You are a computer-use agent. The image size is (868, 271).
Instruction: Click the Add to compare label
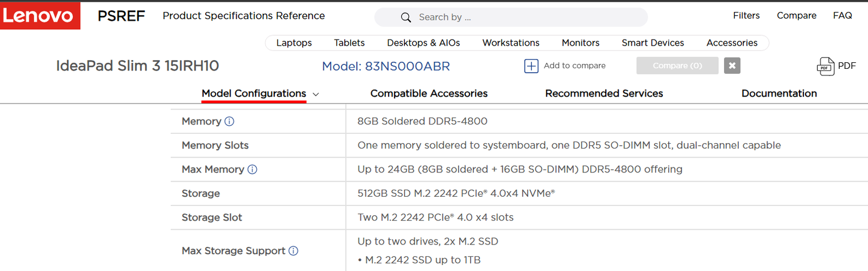(x=574, y=66)
